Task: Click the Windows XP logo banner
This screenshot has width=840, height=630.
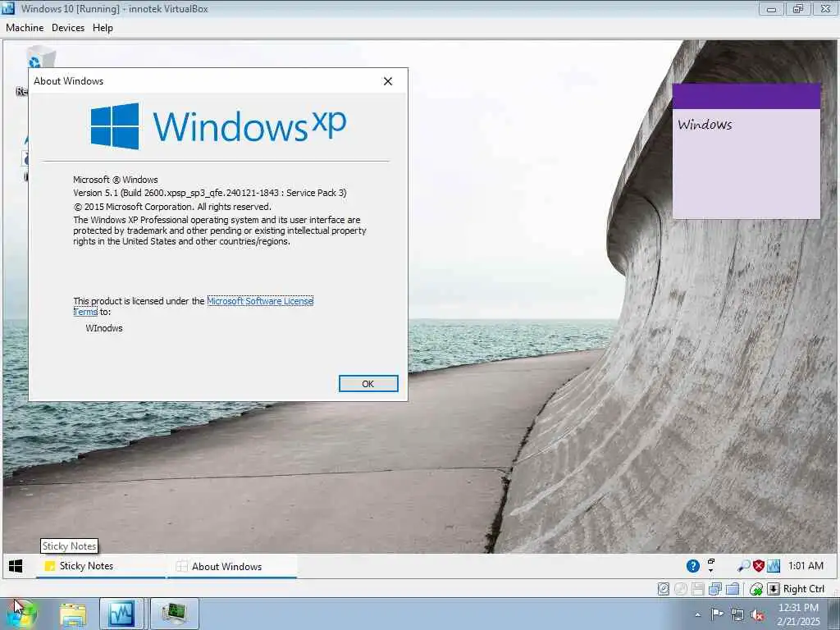Action: (218, 126)
